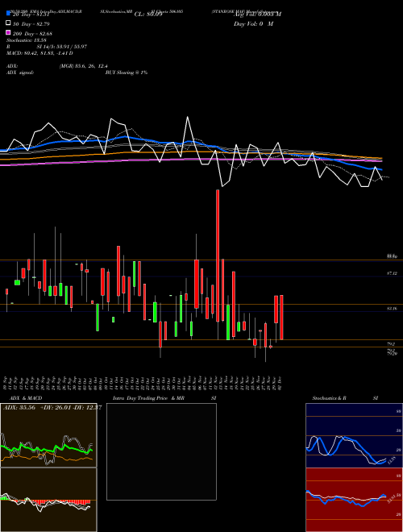Image resolution: width=403 pixels, height=532 pixels.
Task: Click the 'Stochastics & R' panel title
Action: click(329, 398)
